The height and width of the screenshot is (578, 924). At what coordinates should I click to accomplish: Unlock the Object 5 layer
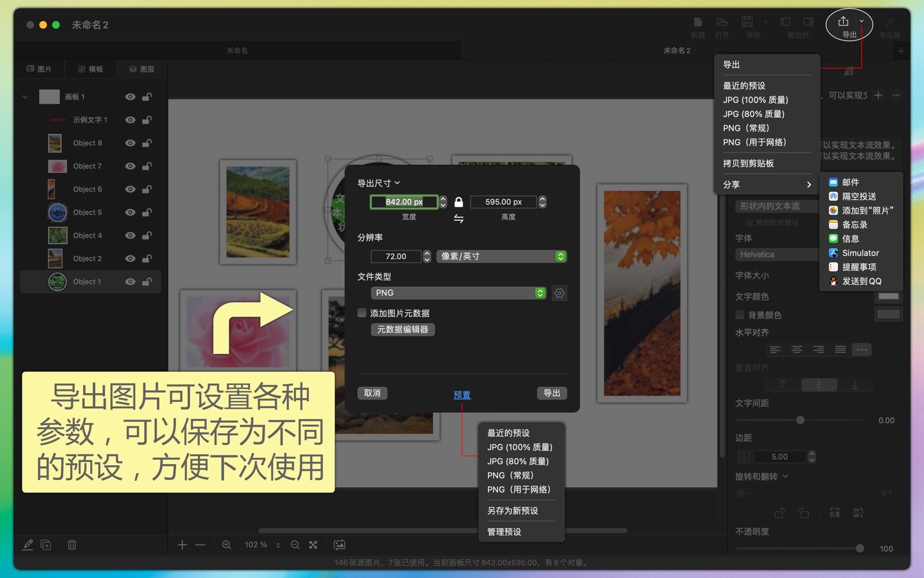click(147, 212)
